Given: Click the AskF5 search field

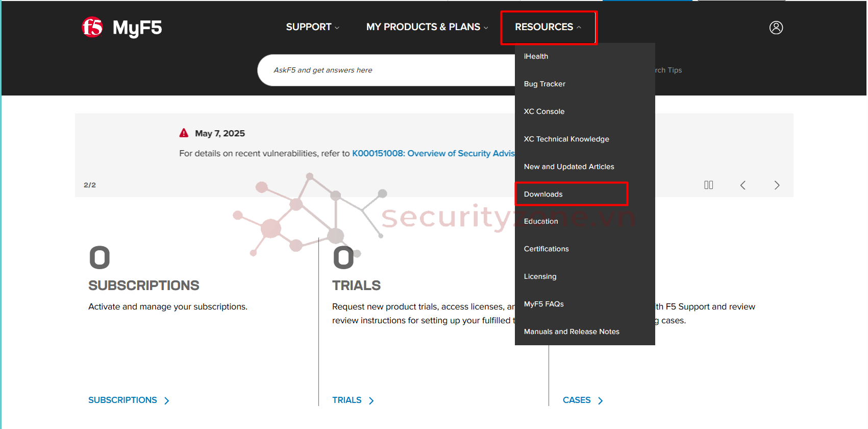Looking at the screenshot, I should (x=386, y=70).
